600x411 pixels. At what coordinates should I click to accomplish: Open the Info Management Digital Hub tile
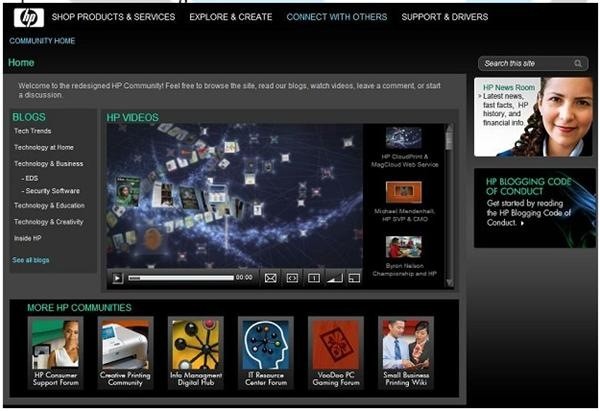point(196,353)
